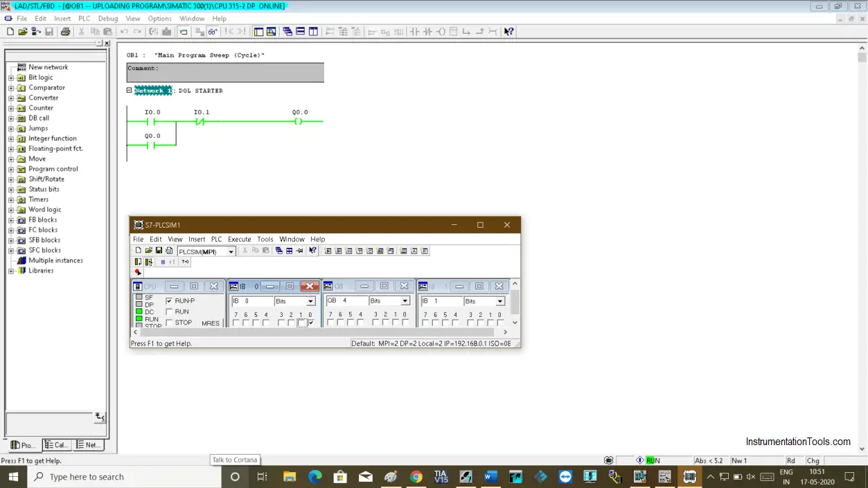Collapse Network 1 with the minus box
The height and width of the screenshot is (488, 868).
point(129,91)
